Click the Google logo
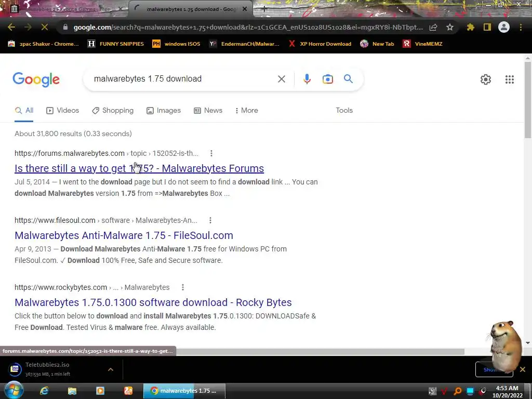This screenshot has height=399, width=532. tap(36, 79)
